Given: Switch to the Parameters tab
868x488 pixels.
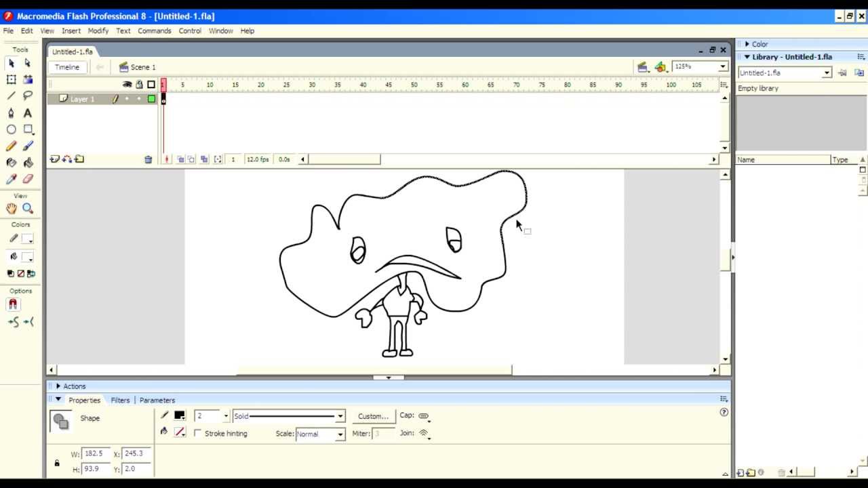Looking at the screenshot, I should (x=157, y=401).
